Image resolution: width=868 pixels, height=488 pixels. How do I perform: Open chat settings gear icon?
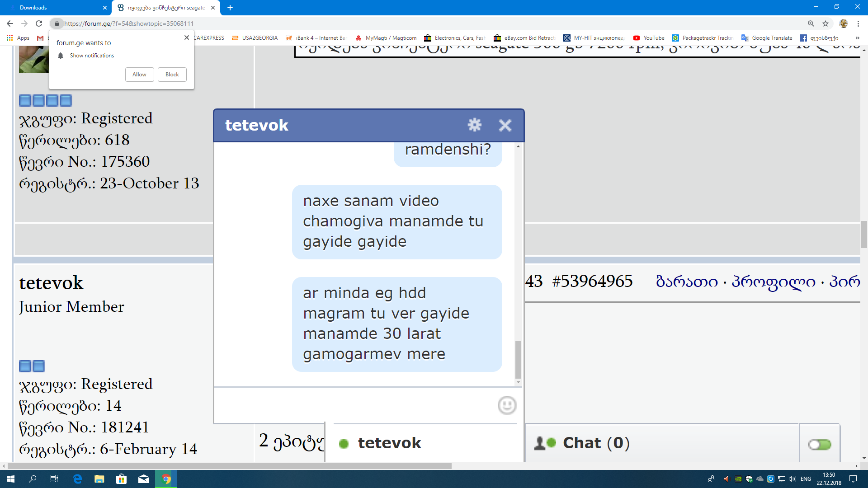click(474, 125)
